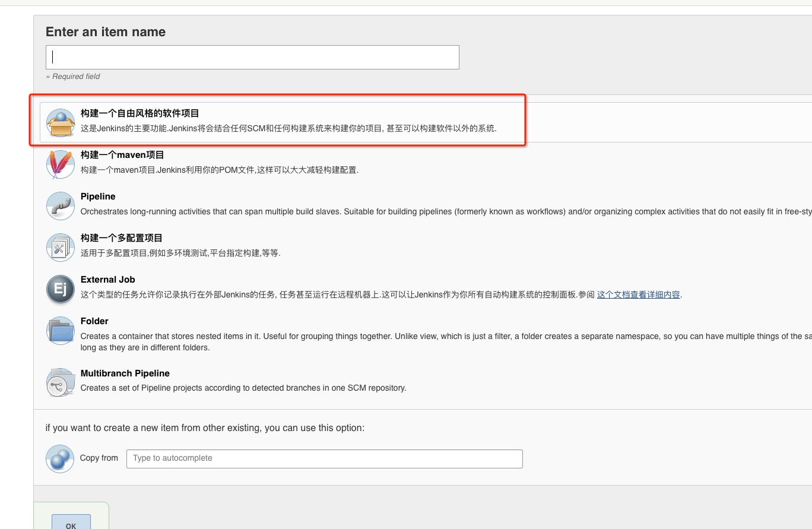Focus the item name input field
812x529 pixels.
click(x=252, y=57)
